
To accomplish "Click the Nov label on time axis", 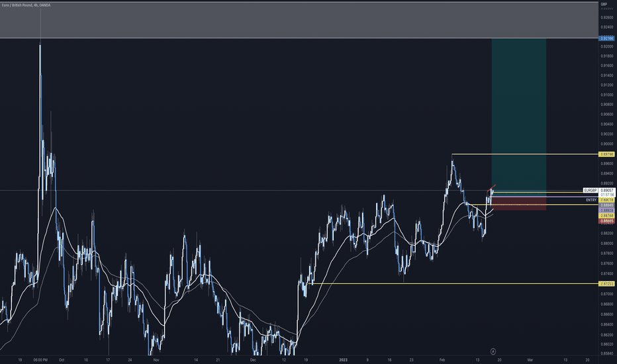I will (x=156, y=360).
